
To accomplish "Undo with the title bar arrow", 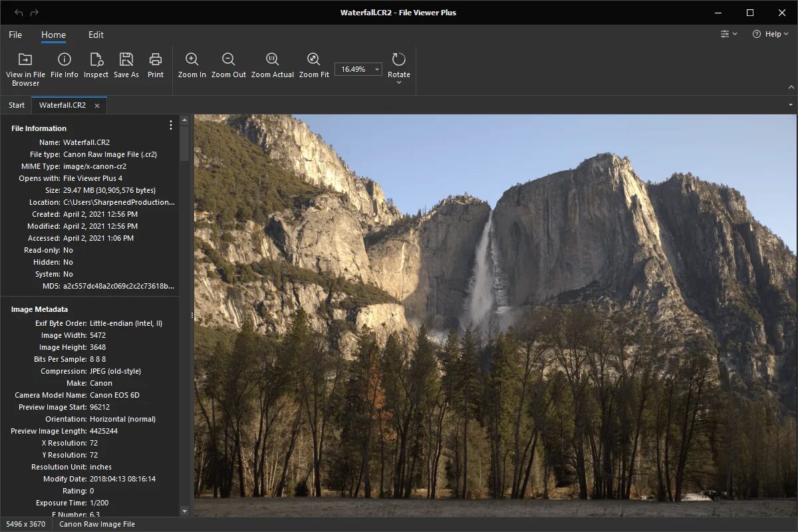I will (19, 13).
